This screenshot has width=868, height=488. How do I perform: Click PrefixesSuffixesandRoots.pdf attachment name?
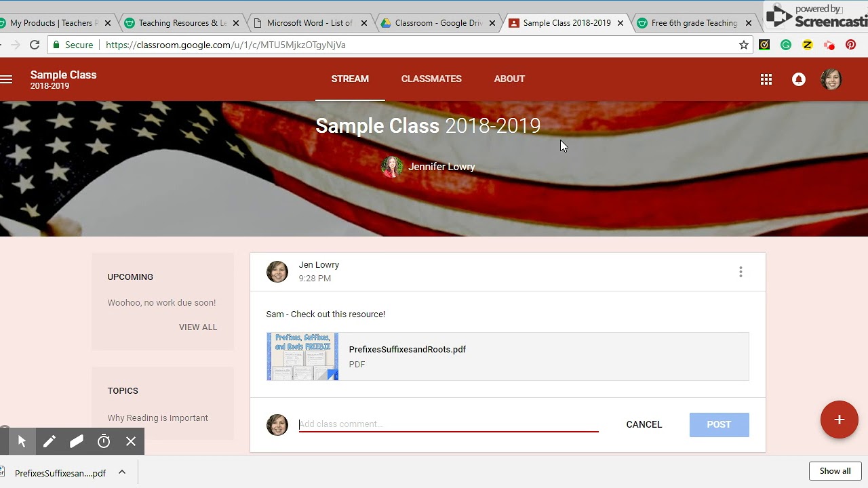click(x=407, y=350)
